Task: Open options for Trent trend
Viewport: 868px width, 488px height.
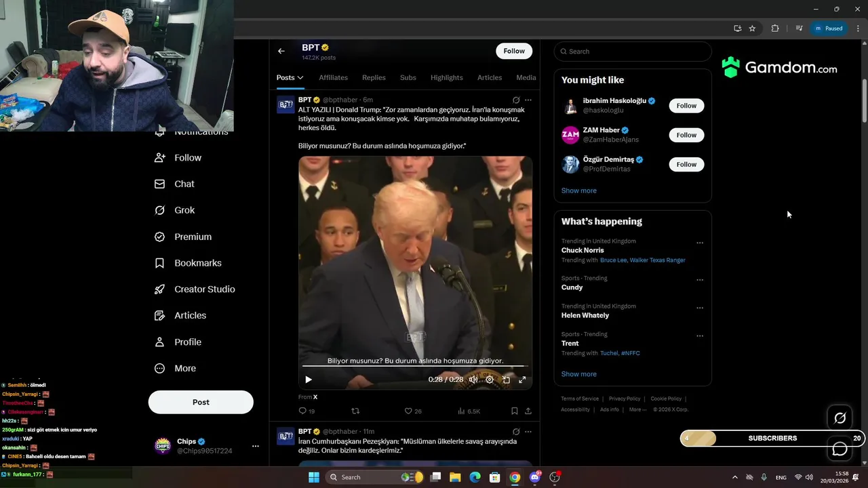Action: tap(700, 335)
